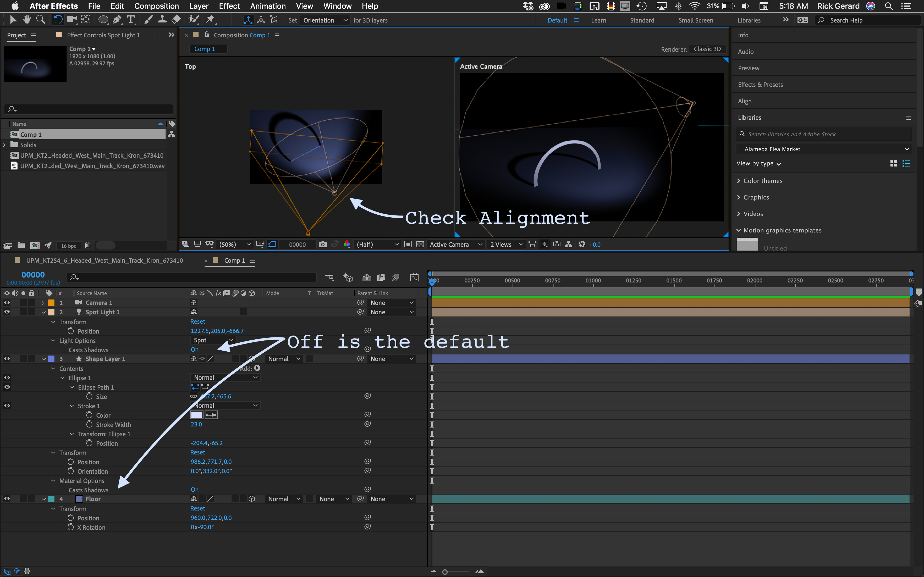924x577 pixels.
Task: Toggle transparency grid in comp viewer
Action: (420, 244)
